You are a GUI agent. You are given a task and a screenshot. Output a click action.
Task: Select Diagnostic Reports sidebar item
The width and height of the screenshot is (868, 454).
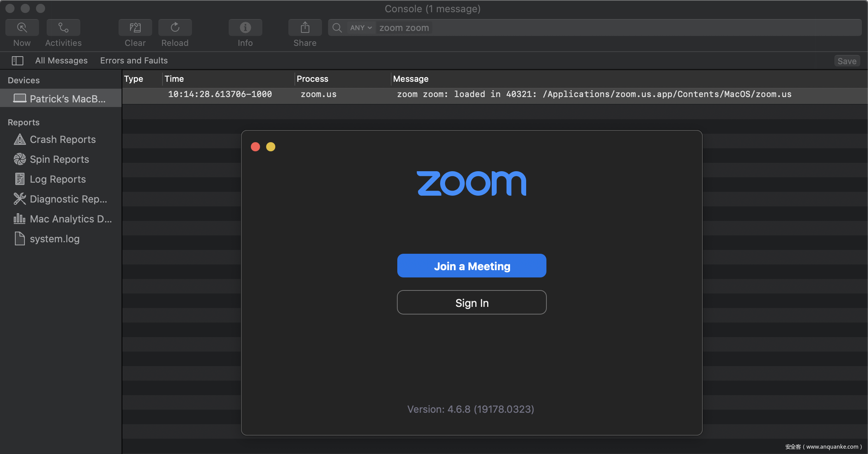coord(68,199)
